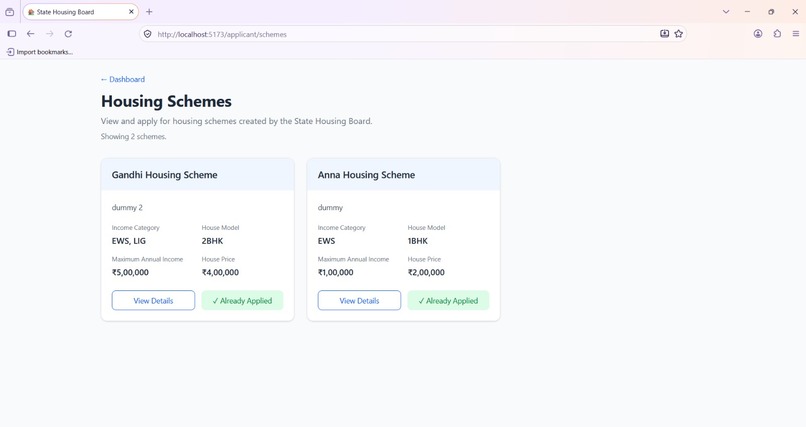Open the account profile icon
The image size is (806, 427).
pyautogui.click(x=758, y=34)
